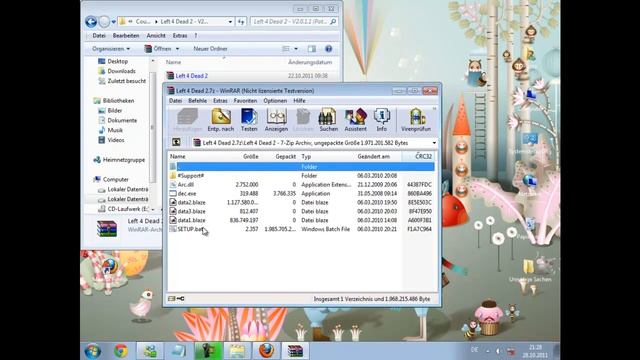Click the Back arrow in Explorer
Image resolution: width=640 pixels, height=360 pixels.
(x=91, y=22)
